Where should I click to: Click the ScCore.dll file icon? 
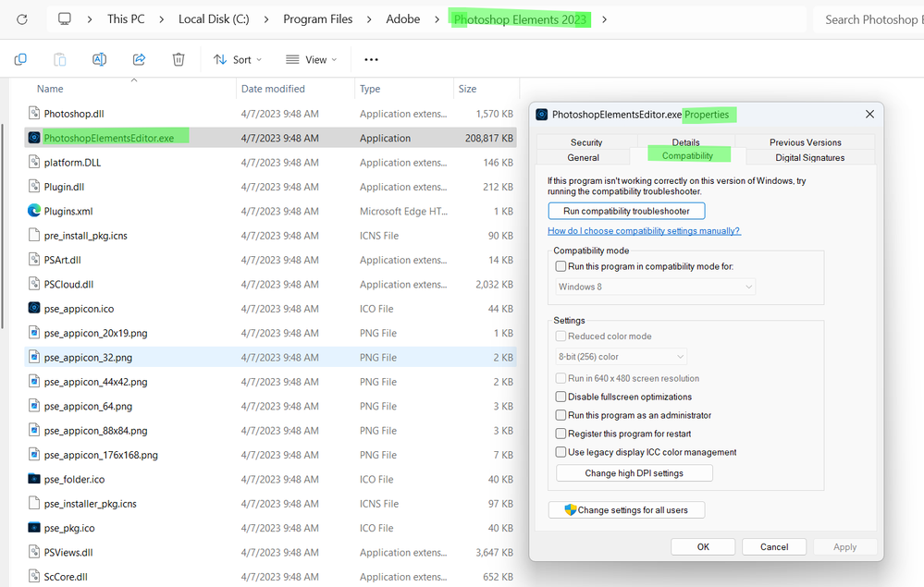pyautogui.click(x=34, y=577)
